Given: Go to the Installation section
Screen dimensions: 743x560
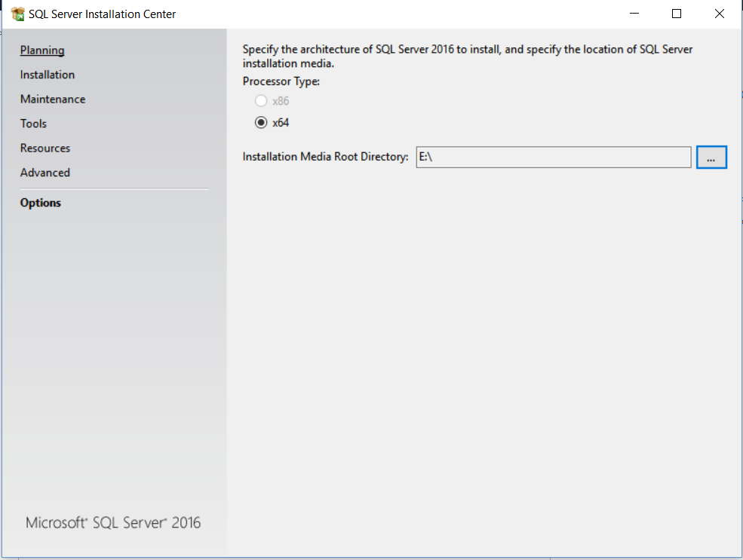Looking at the screenshot, I should coord(48,75).
